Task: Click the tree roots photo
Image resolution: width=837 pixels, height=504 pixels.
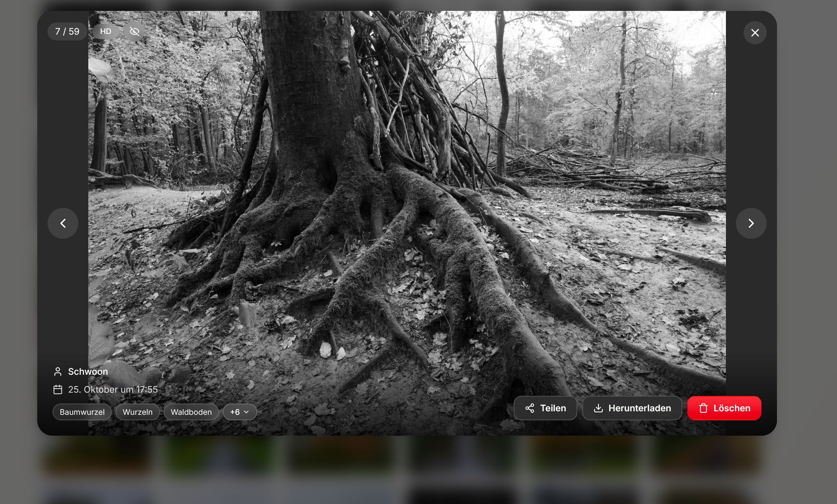Action: tap(407, 223)
